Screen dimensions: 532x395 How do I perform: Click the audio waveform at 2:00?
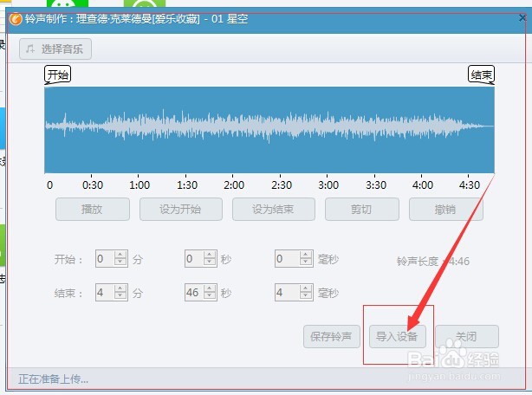[x=233, y=130]
